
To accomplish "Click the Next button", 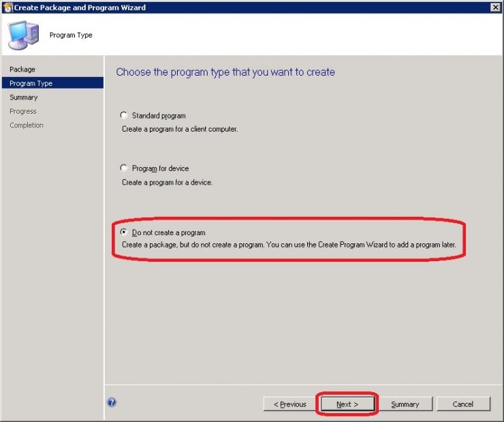I will 347,404.
